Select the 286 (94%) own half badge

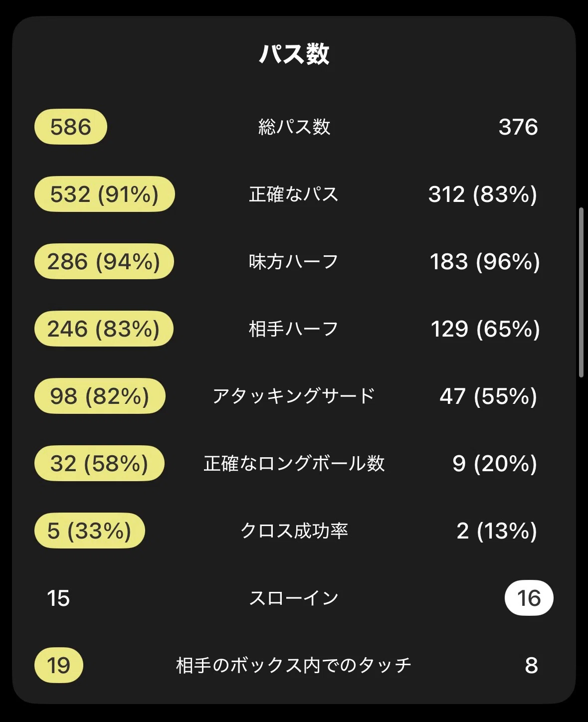tap(104, 261)
